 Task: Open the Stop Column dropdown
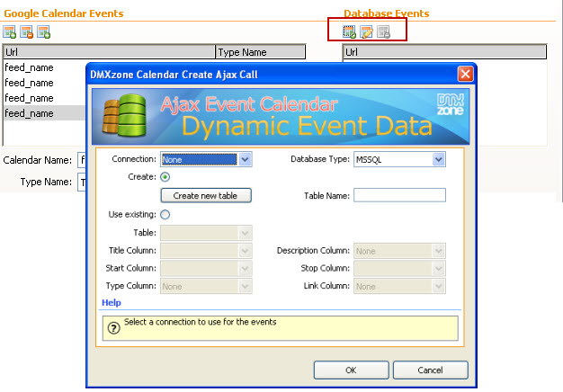pos(399,269)
